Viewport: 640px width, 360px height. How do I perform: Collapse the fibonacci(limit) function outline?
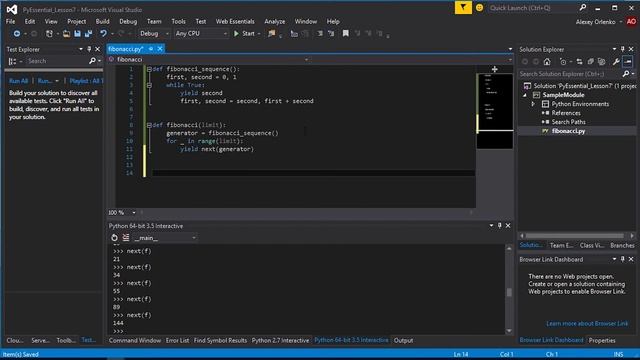coord(149,125)
